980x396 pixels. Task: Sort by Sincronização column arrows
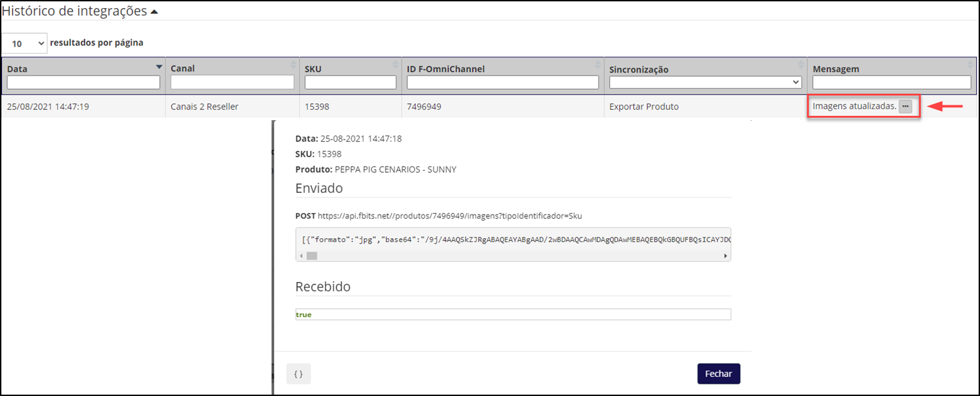(x=801, y=65)
